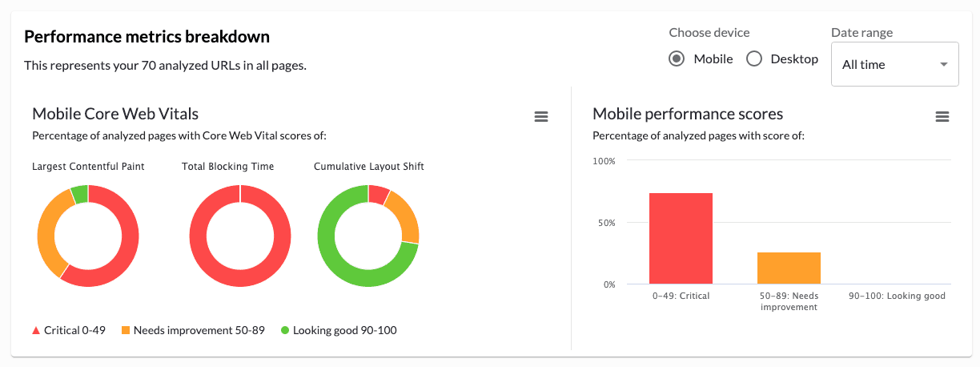Image resolution: width=980 pixels, height=367 pixels.
Task: Click the red triangle Critical legend marker
Action: tap(36, 330)
